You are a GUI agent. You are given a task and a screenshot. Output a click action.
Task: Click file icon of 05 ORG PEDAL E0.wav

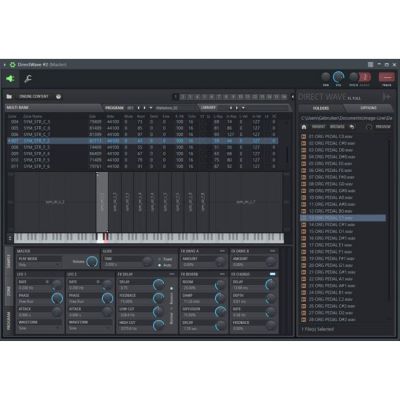click(304, 164)
